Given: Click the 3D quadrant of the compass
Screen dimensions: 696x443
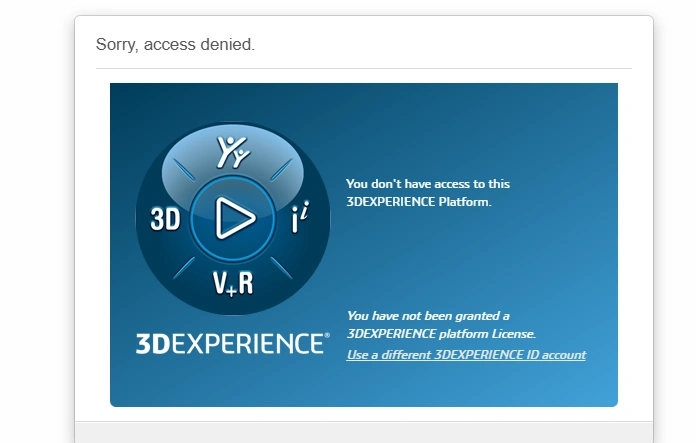Looking at the screenshot, I should point(165,219).
